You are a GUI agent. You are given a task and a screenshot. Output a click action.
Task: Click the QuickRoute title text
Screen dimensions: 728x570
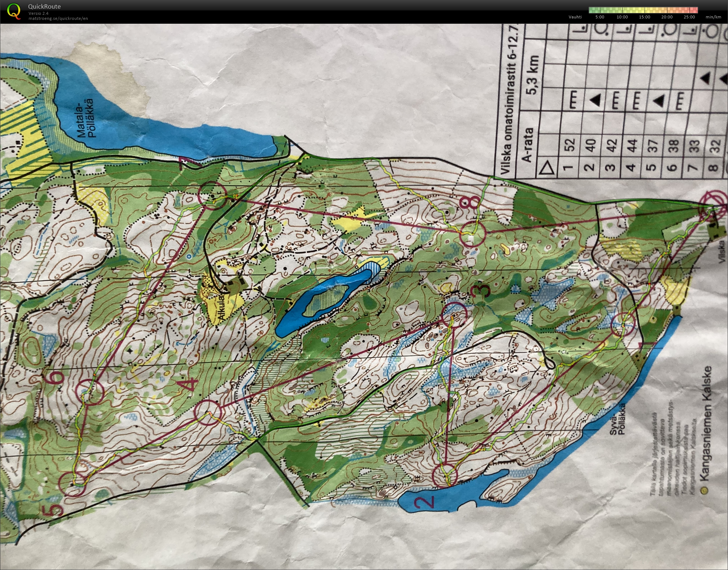pos(44,6)
